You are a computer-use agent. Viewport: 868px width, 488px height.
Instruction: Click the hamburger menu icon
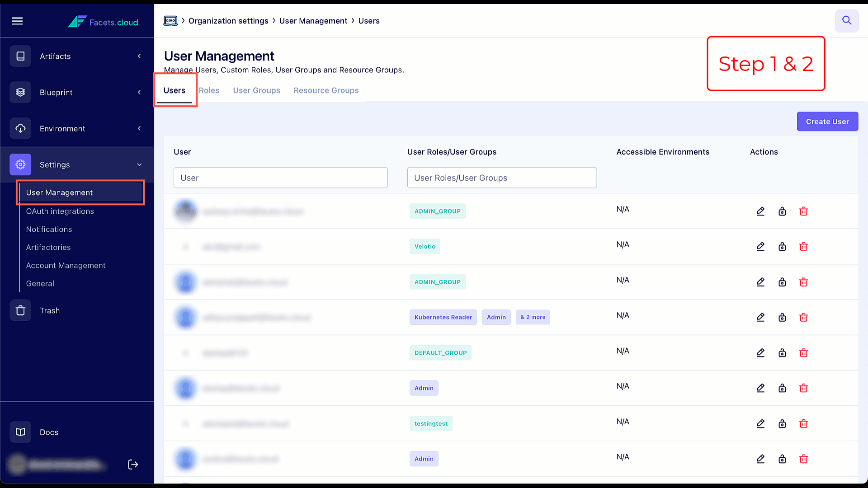(x=17, y=21)
